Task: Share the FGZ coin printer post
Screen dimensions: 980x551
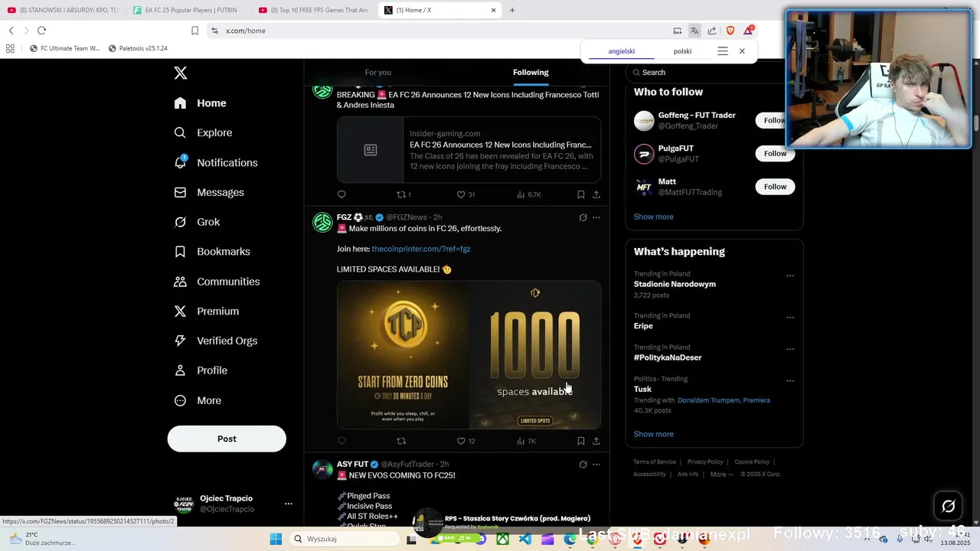Action: pyautogui.click(x=596, y=441)
